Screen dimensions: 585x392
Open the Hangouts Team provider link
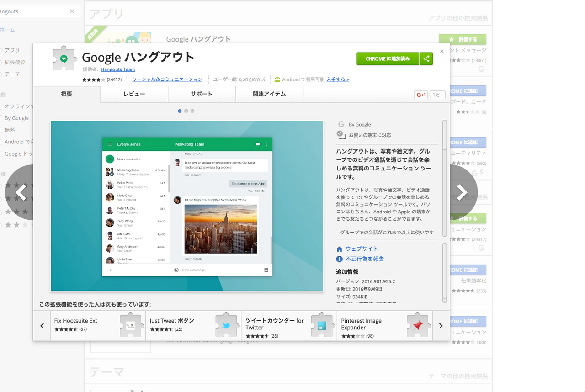pos(118,69)
